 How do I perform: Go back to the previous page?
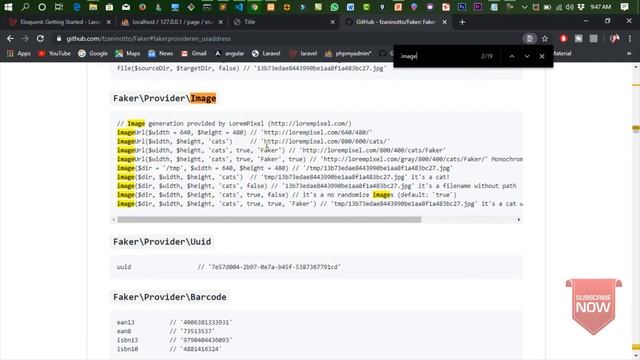pyautogui.click(x=10, y=38)
